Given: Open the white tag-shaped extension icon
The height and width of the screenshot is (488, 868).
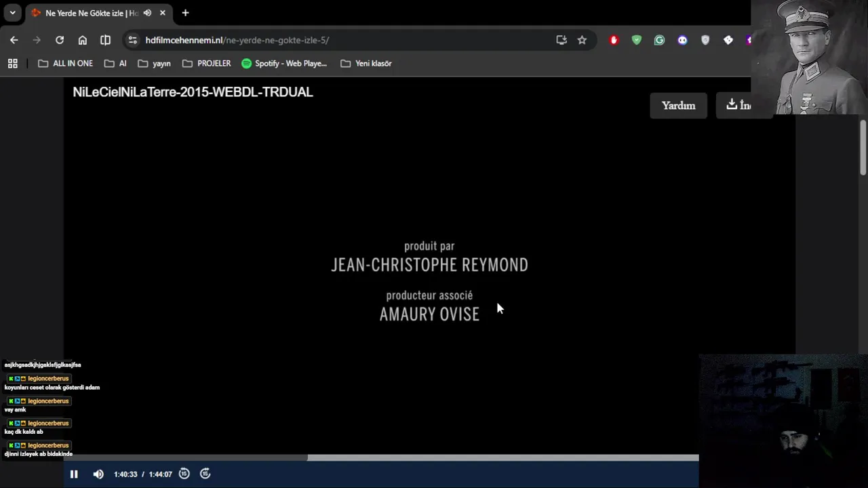Looking at the screenshot, I should coord(728,40).
